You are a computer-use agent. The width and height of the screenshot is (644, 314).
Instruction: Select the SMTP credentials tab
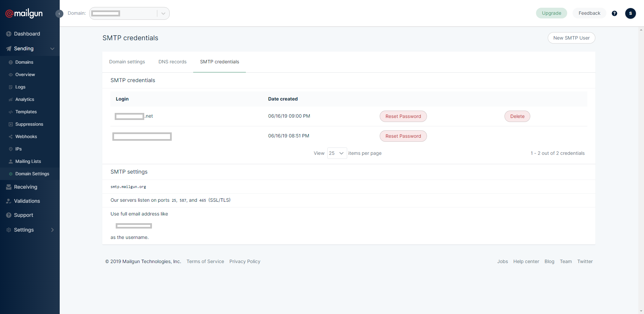pos(220,62)
